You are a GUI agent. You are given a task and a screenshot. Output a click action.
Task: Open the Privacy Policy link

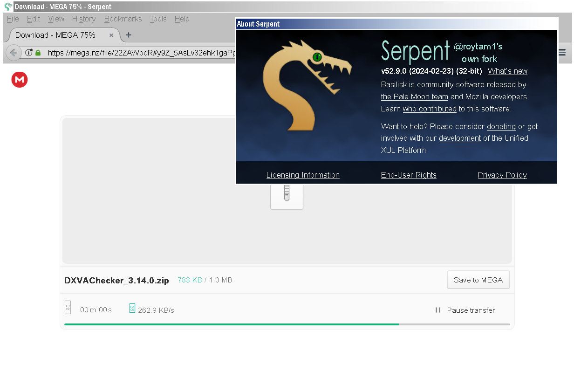(502, 175)
